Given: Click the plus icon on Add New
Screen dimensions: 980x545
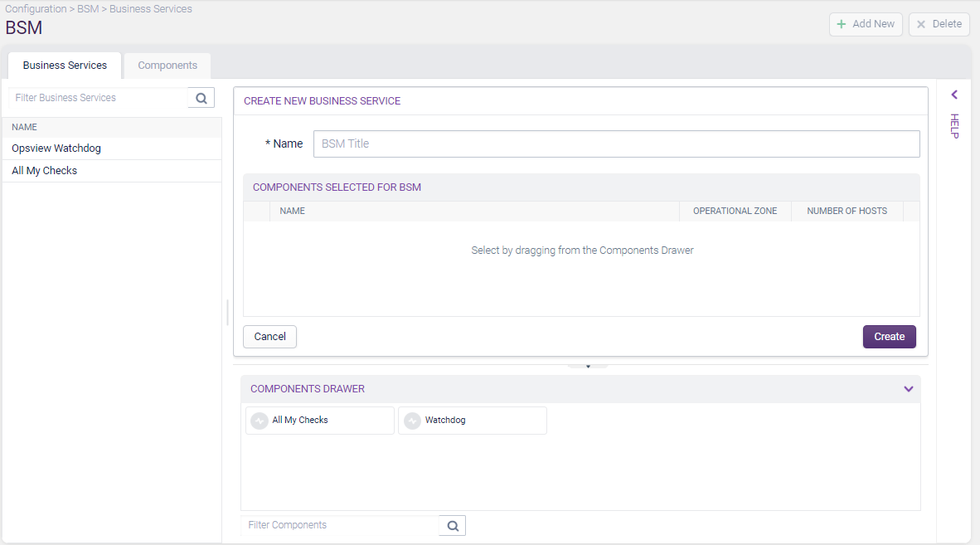Looking at the screenshot, I should pyautogui.click(x=842, y=24).
